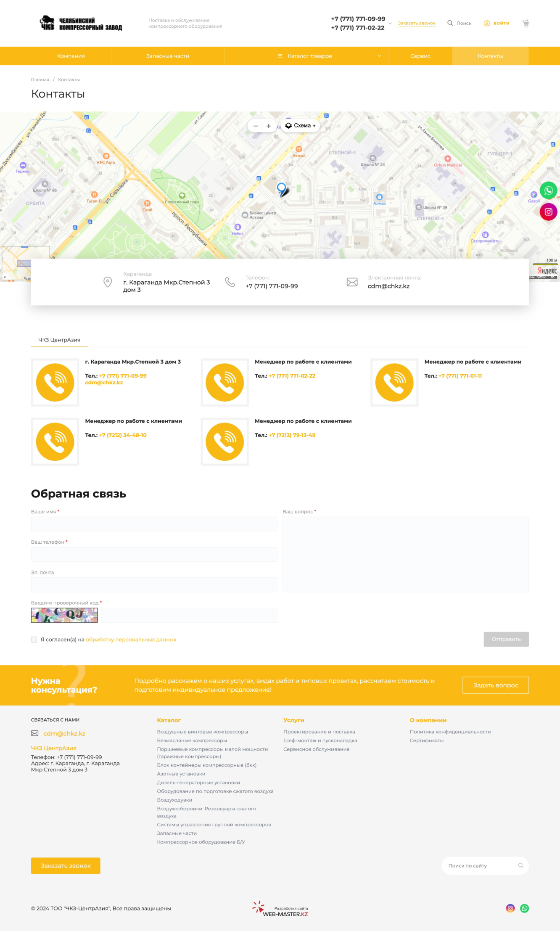Open the Запасные части menu item
560x931 pixels.
click(167, 56)
